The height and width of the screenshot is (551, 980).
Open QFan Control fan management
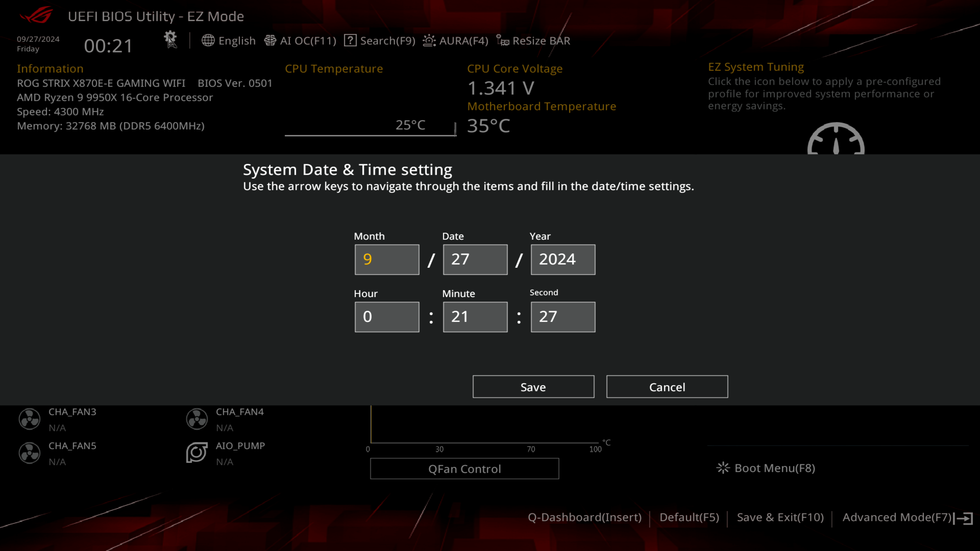465,468
